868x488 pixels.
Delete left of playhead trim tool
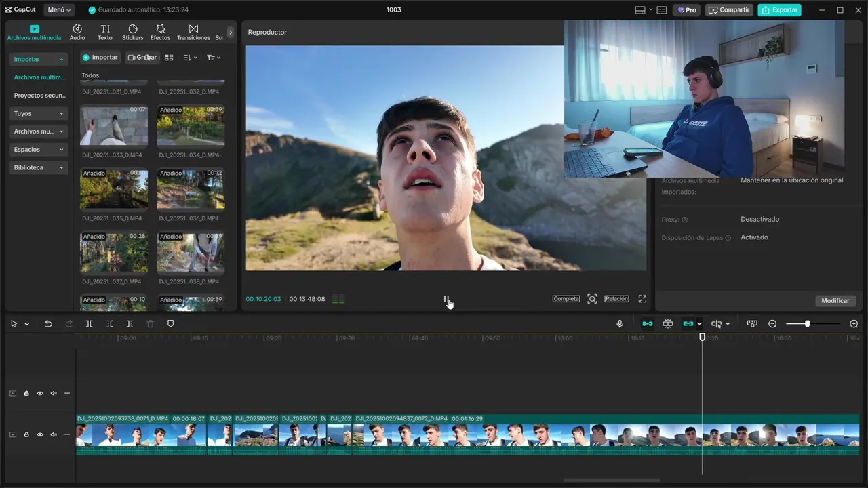click(x=109, y=324)
